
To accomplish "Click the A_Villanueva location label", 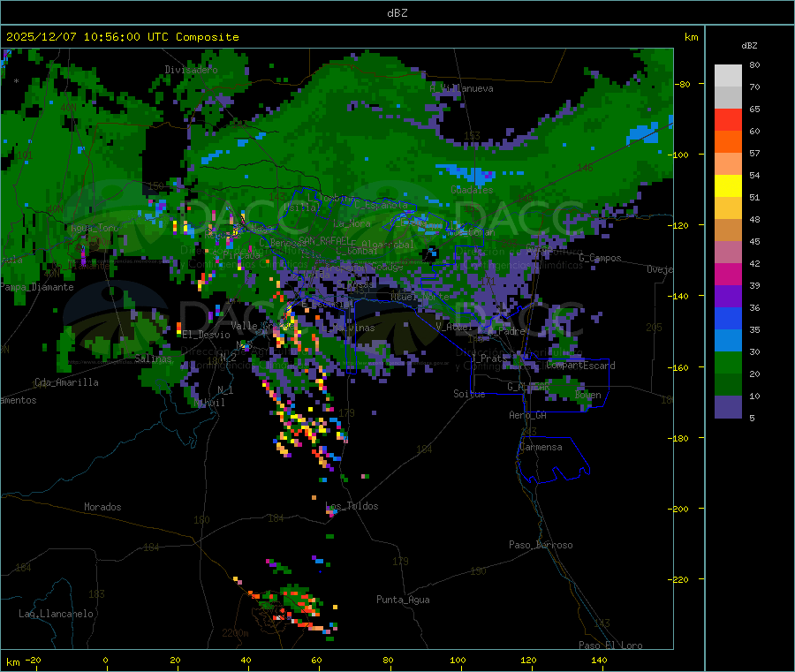I will click(461, 88).
